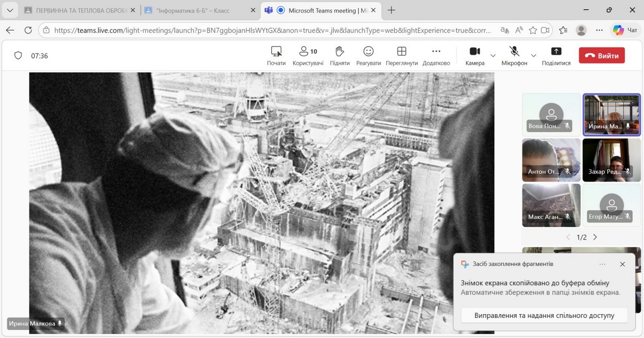The image size is (644, 338).
Task: Click Виправлення та надання спільного доступу
Action: [x=544, y=315]
